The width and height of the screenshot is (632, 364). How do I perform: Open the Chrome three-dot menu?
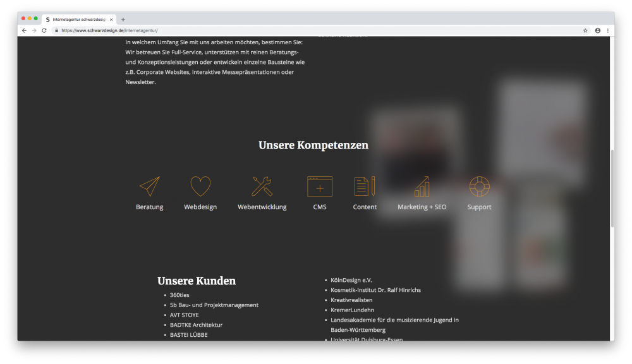point(608,30)
